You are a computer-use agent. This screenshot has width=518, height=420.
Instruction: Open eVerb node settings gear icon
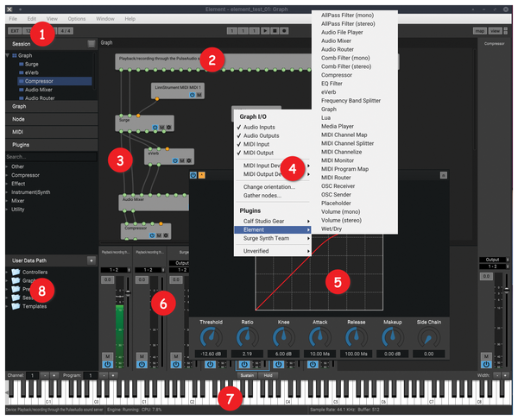tap(189, 160)
